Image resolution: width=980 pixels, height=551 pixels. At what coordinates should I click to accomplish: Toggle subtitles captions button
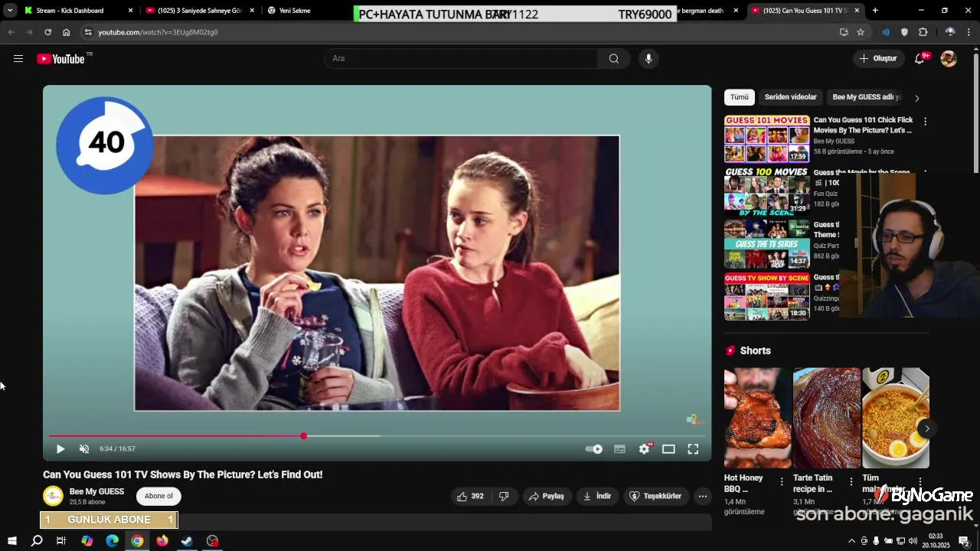pos(620,449)
